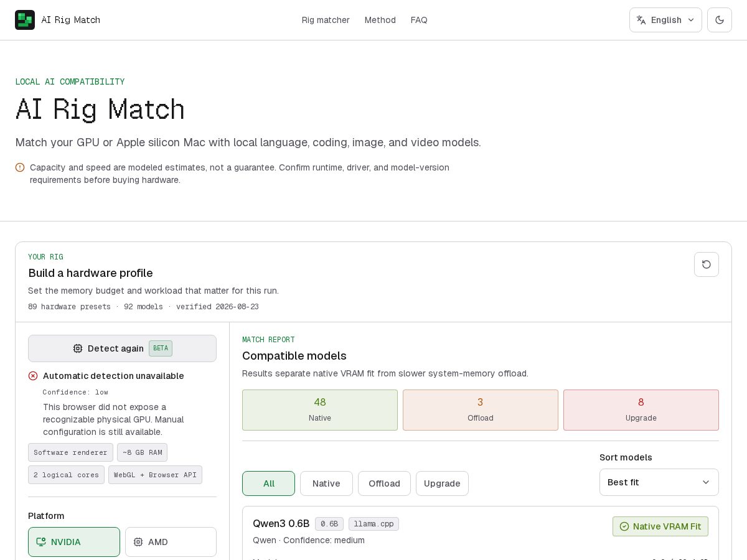The height and width of the screenshot is (560, 747).
Task: Toggle dark mode with the moon icon
Action: point(720,20)
